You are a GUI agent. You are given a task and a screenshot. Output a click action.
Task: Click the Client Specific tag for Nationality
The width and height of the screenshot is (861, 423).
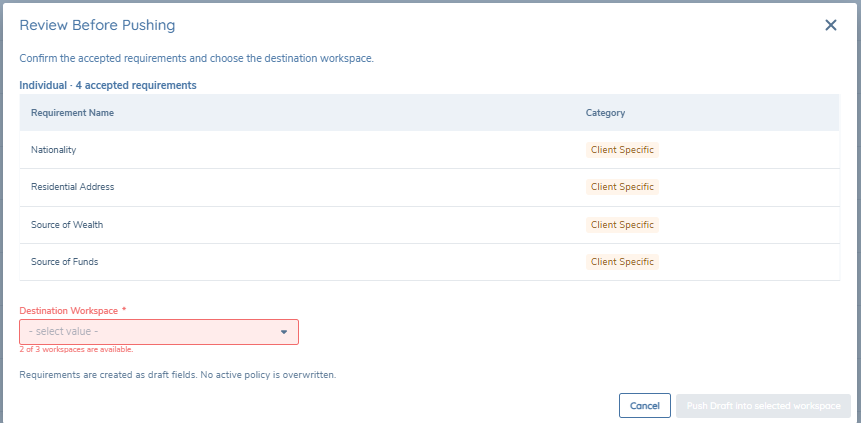[x=622, y=150]
